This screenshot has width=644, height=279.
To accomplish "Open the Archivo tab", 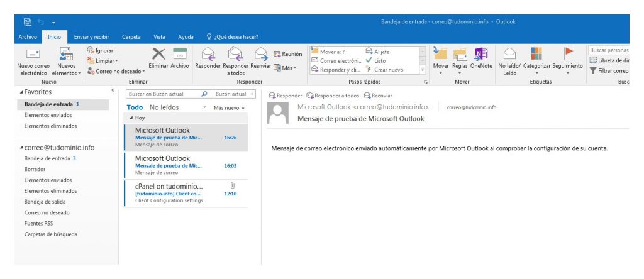I will point(28,37).
